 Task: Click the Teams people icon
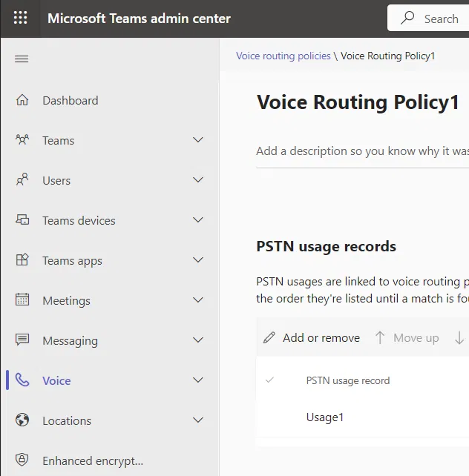click(x=22, y=139)
